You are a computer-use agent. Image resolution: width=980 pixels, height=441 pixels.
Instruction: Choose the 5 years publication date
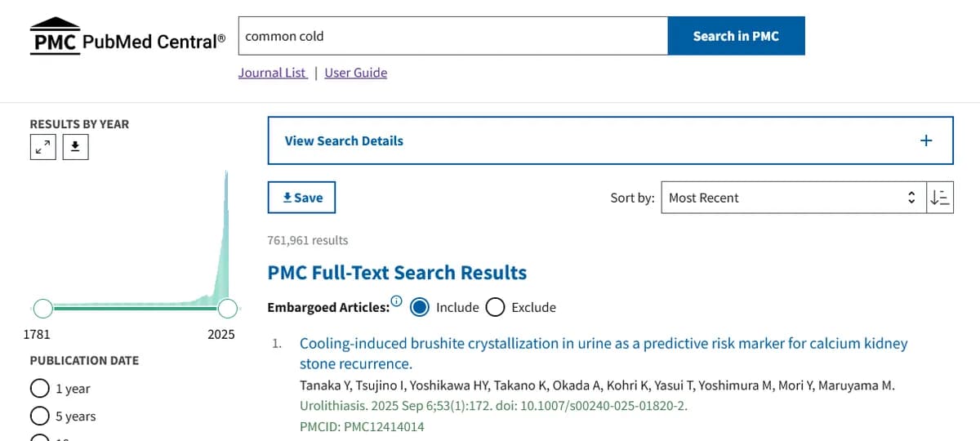[x=39, y=416]
